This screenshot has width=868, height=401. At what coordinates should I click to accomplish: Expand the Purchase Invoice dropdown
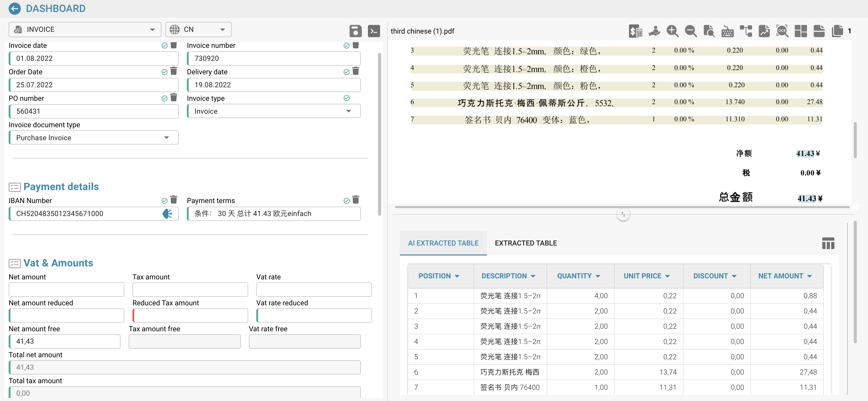point(93,138)
